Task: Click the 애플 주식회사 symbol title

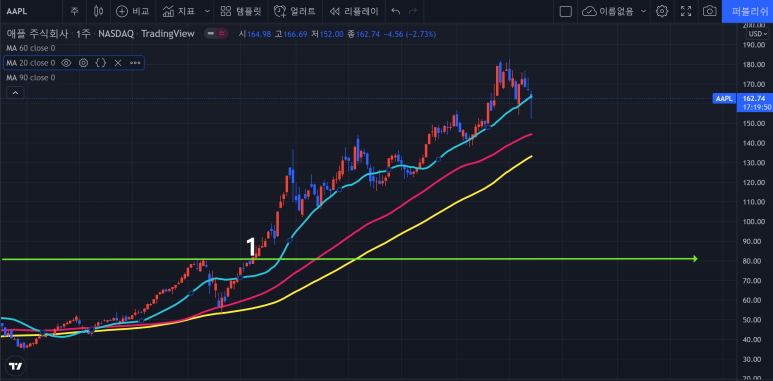Action: pos(37,34)
